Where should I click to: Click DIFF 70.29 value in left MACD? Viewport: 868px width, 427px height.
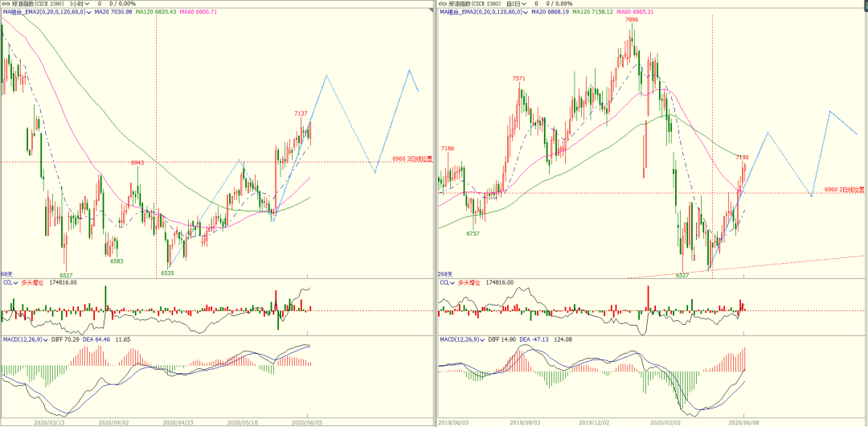(66, 339)
